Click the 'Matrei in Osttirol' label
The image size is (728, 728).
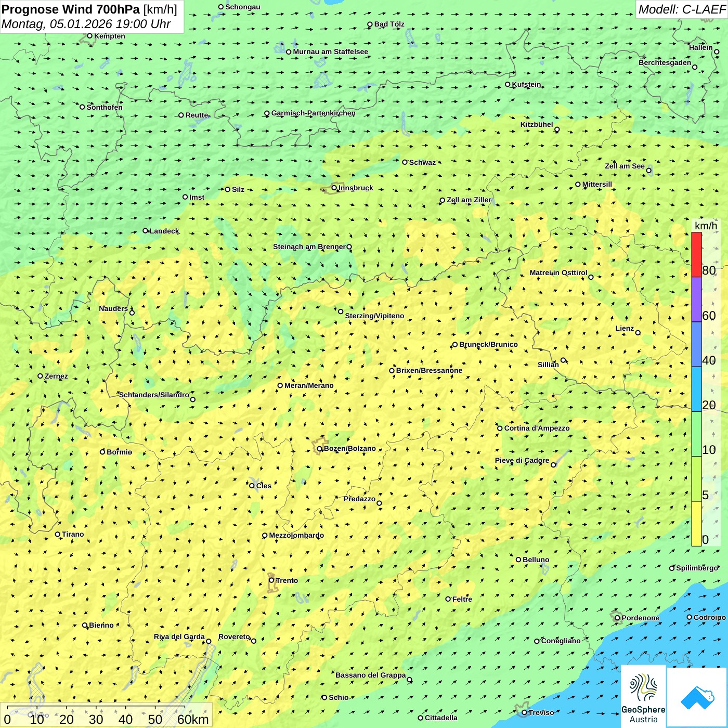coord(558,272)
